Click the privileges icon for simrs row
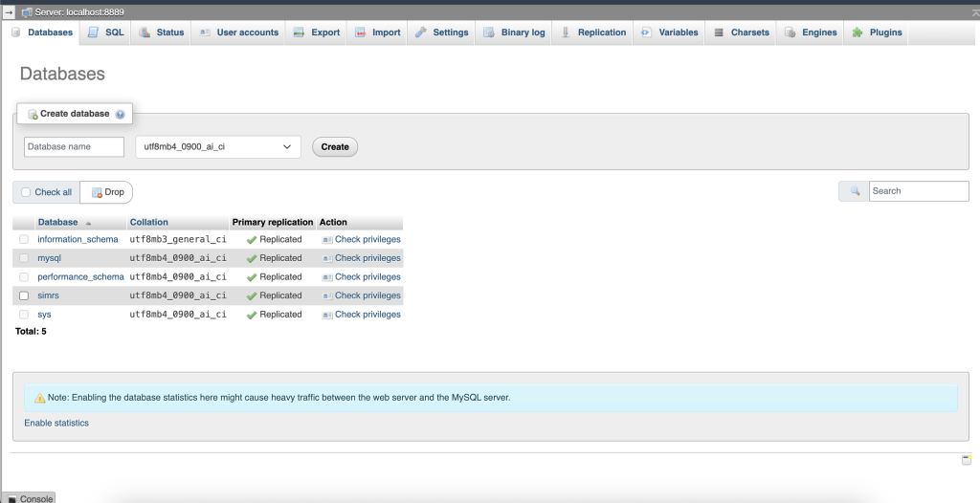The height and width of the screenshot is (503, 980). [327, 295]
